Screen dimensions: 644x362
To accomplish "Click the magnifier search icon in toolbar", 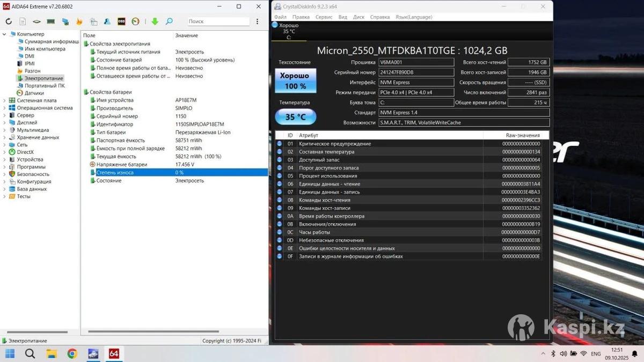I will 169,21.
